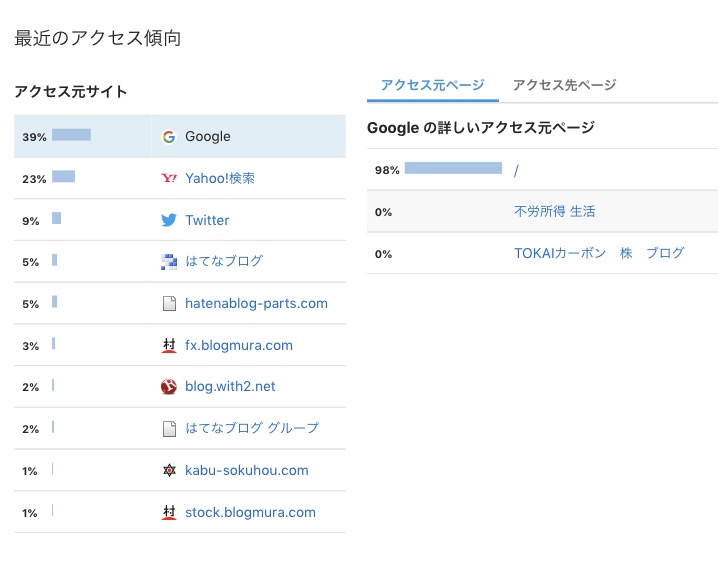Open the Twitter referrer link

[207, 220]
